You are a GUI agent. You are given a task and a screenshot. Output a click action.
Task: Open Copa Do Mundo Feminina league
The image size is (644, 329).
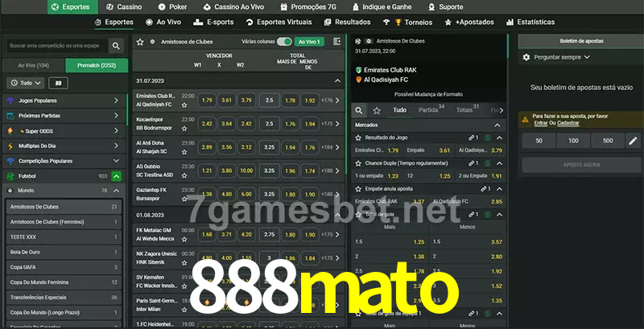click(64, 282)
